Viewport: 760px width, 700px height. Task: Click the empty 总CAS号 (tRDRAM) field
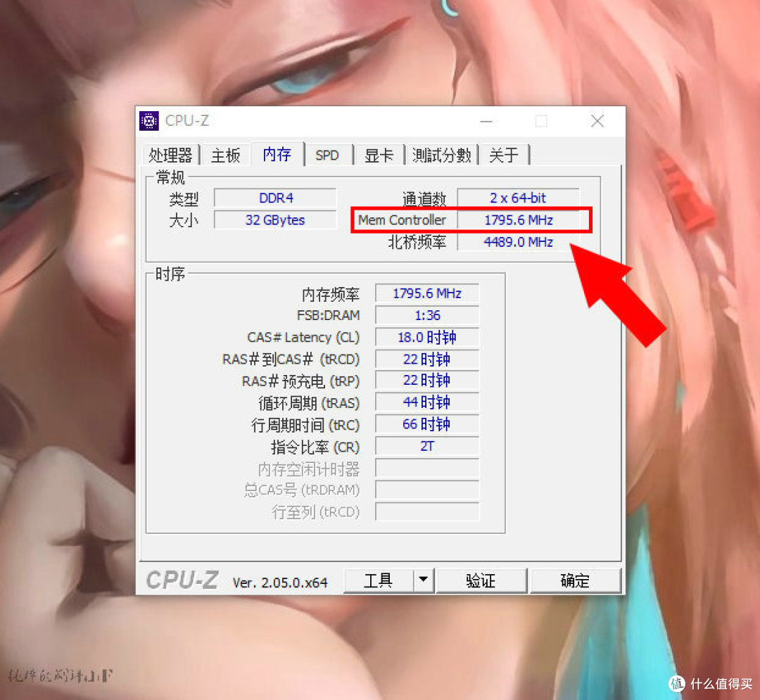(427, 490)
